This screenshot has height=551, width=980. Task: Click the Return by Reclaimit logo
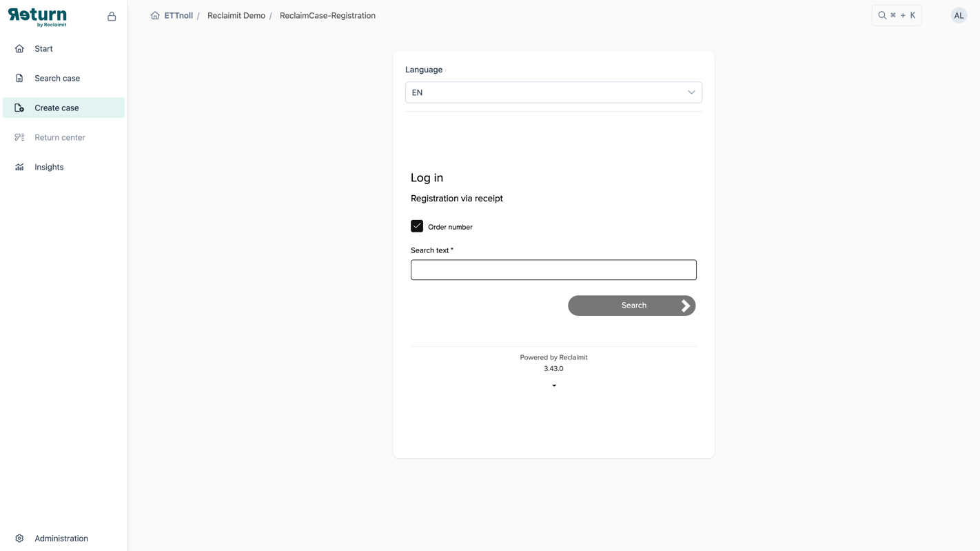point(37,17)
